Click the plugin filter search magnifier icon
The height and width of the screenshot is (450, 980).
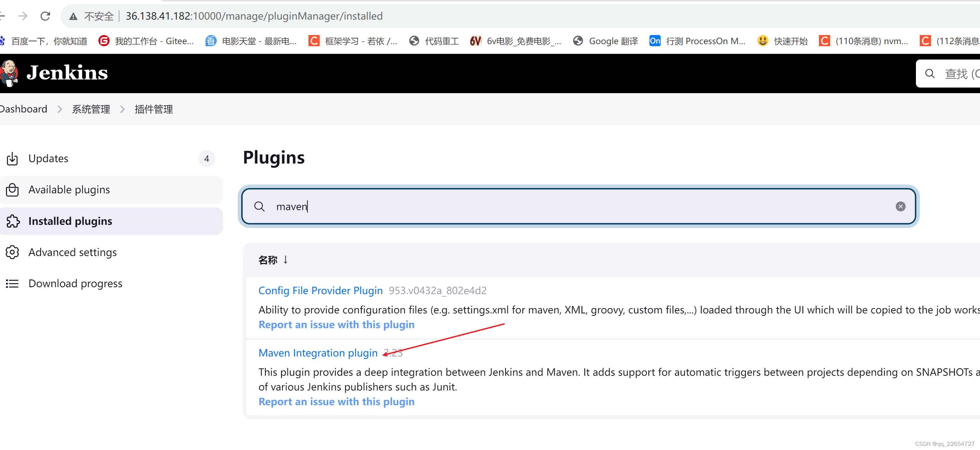(x=259, y=207)
